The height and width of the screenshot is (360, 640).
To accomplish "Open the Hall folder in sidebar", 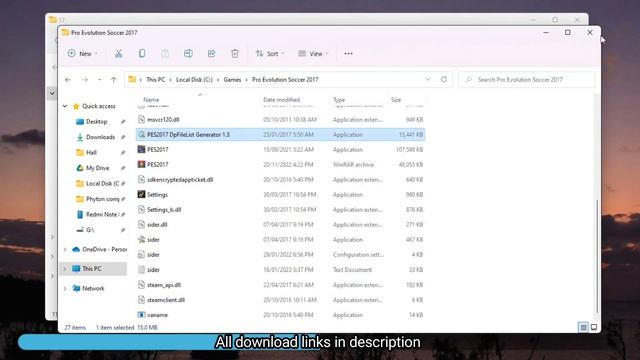I will pos(91,153).
